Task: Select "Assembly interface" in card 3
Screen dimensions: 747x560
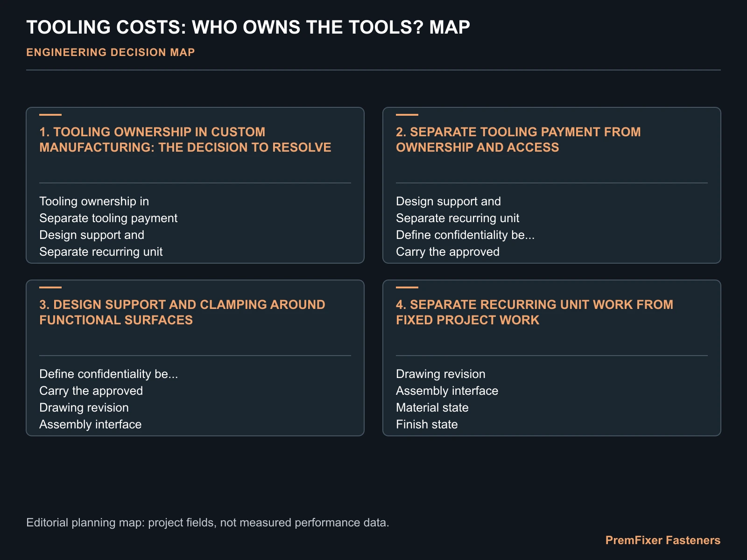Action: (91, 425)
